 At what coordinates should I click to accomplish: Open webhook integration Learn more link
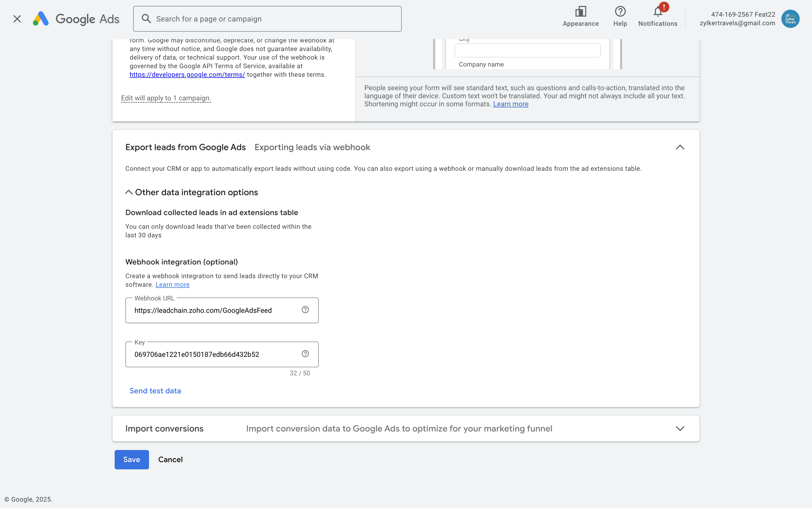coord(172,285)
